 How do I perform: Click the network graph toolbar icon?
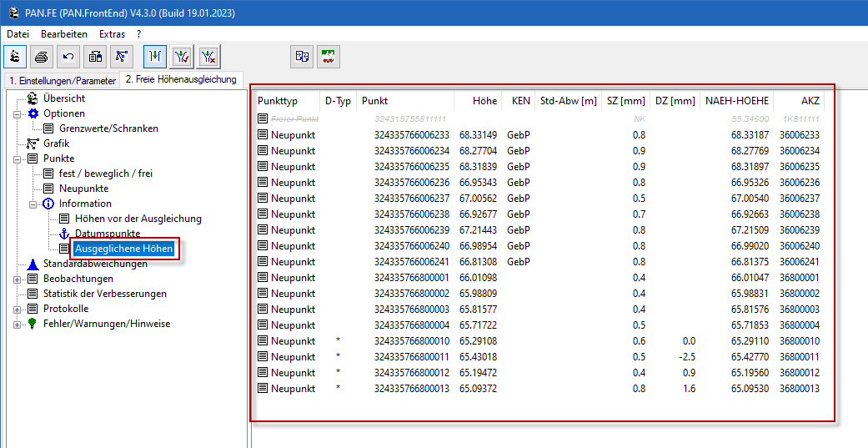tap(122, 57)
